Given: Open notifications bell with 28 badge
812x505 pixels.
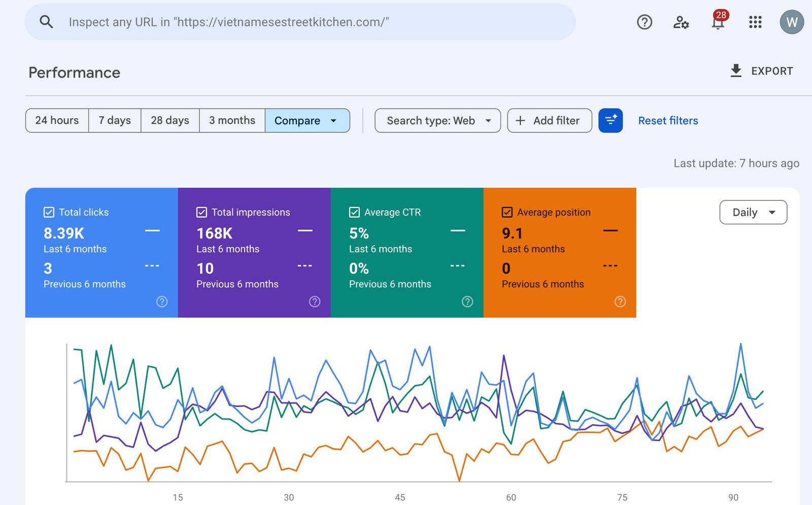Looking at the screenshot, I should click(x=718, y=22).
